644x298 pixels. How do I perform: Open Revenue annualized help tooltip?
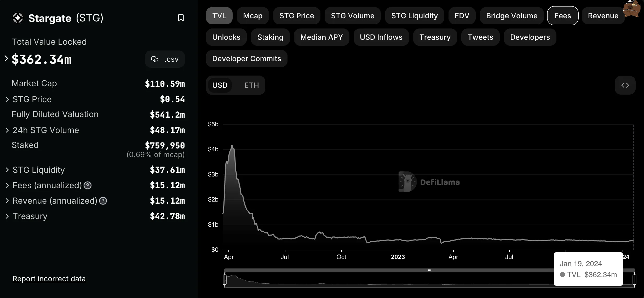point(103,201)
